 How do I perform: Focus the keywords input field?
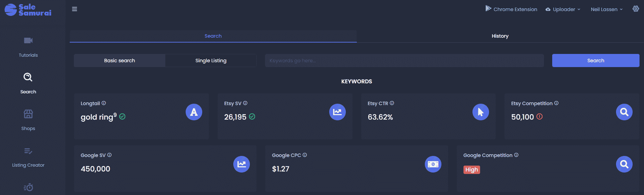[x=404, y=61]
